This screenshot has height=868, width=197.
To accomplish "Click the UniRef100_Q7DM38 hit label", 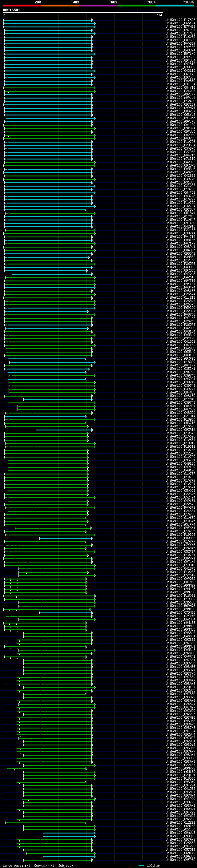I will [180, 612].
